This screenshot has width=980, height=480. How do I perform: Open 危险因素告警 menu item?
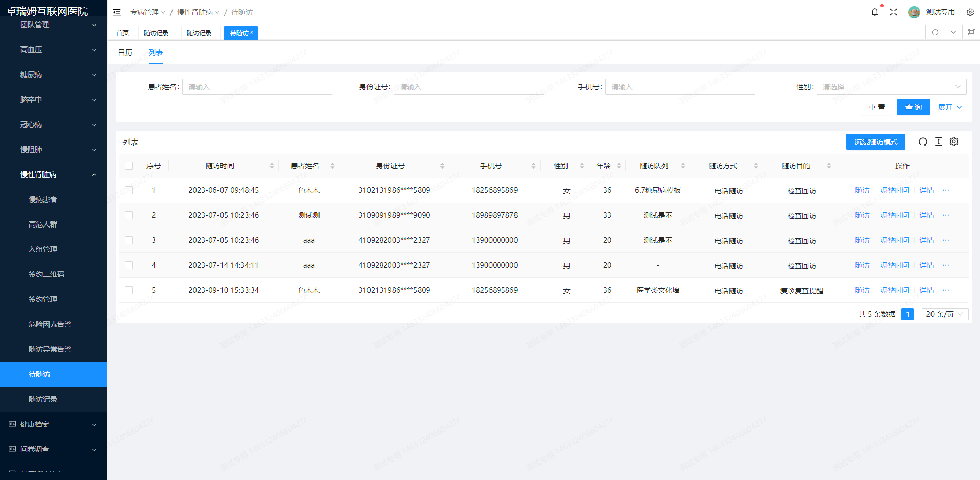click(54, 324)
